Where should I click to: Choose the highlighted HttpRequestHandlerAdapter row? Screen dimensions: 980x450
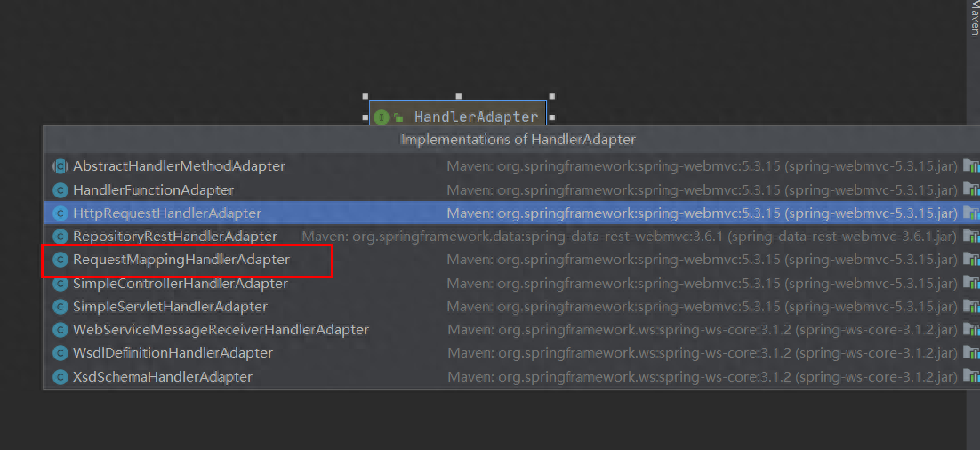pyautogui.click(x=511, y=213)
